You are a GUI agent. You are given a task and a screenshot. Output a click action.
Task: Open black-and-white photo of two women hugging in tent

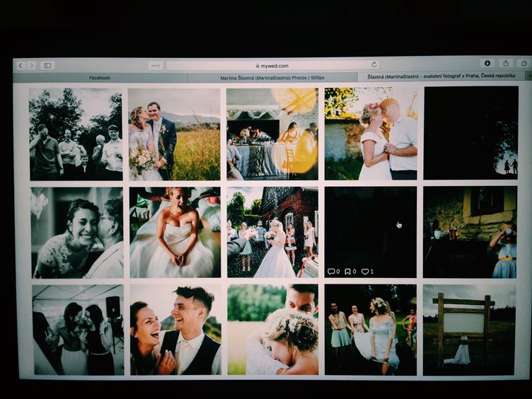78,330
